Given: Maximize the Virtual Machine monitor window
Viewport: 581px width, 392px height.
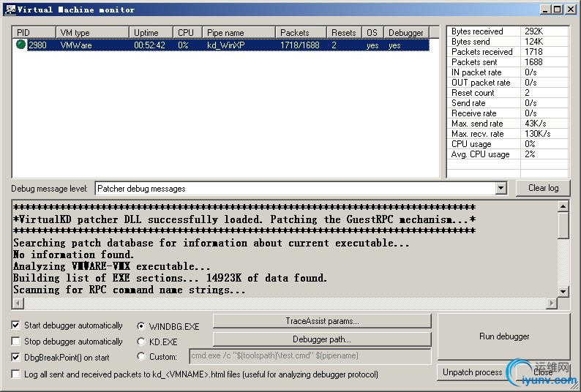Looking at the screenshot, I should 557,10.
